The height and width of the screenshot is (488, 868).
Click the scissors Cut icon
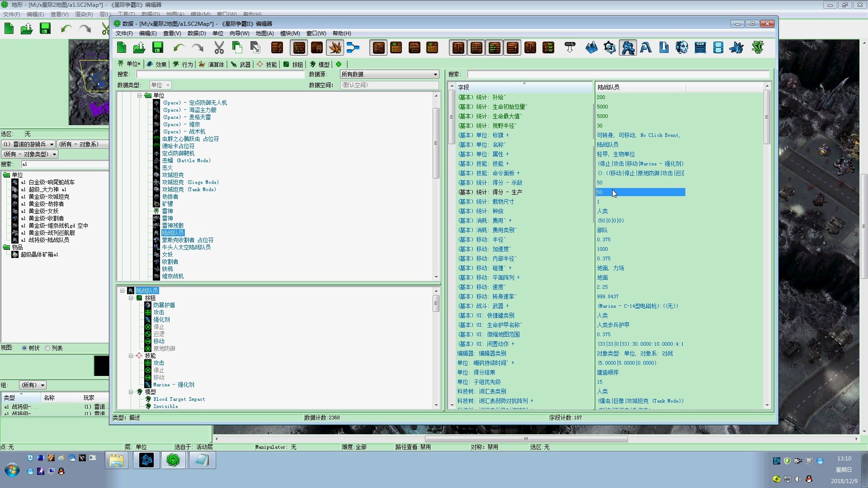click(219, 47)
